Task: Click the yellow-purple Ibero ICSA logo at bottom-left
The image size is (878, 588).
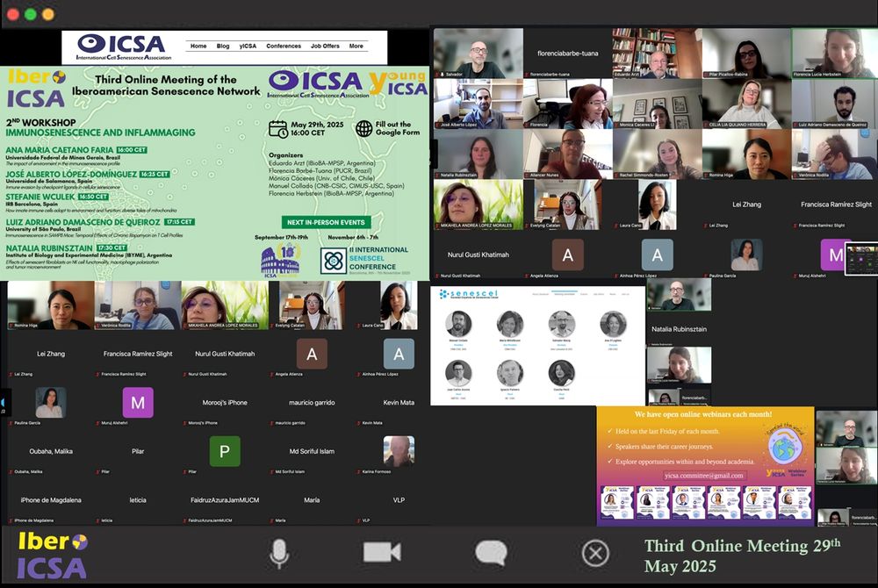Action: pos(53,556)
